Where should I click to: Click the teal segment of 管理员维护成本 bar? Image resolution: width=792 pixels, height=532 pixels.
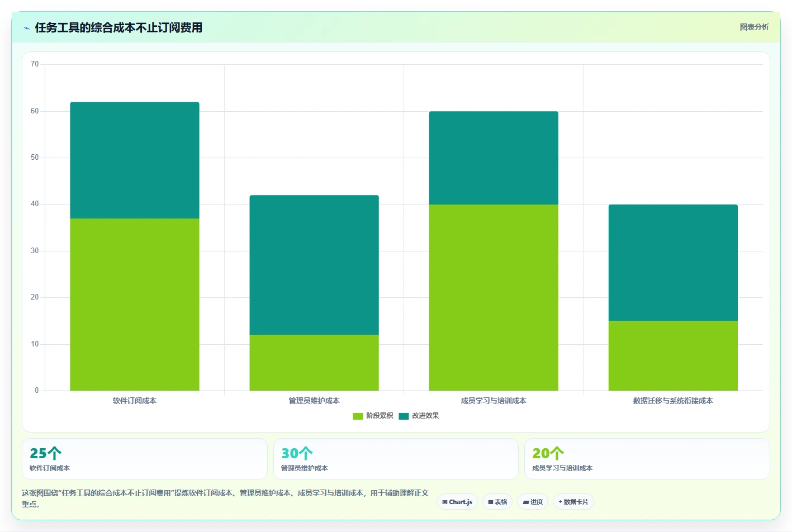tap(314, 265)
